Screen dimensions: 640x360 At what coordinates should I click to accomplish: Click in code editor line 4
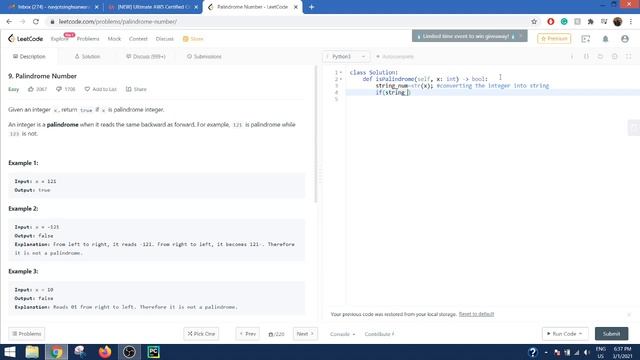click(x=492, y=92)
